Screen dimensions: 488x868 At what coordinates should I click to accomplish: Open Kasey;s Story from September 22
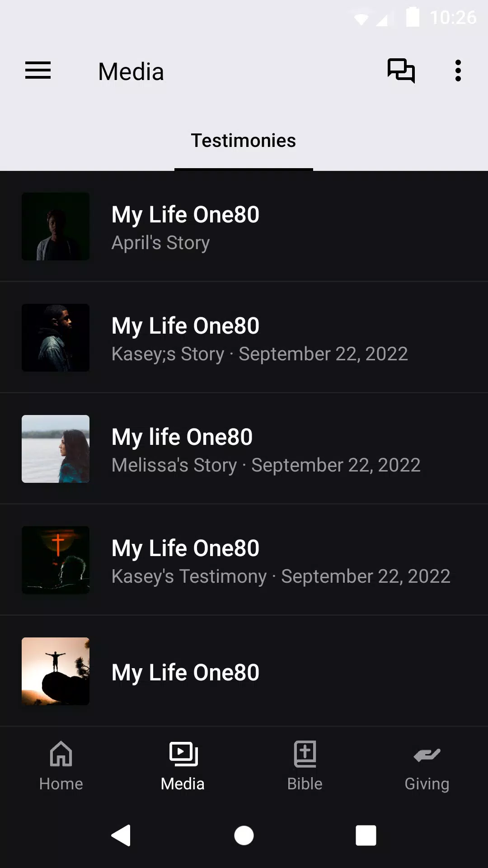pos(271,338)
